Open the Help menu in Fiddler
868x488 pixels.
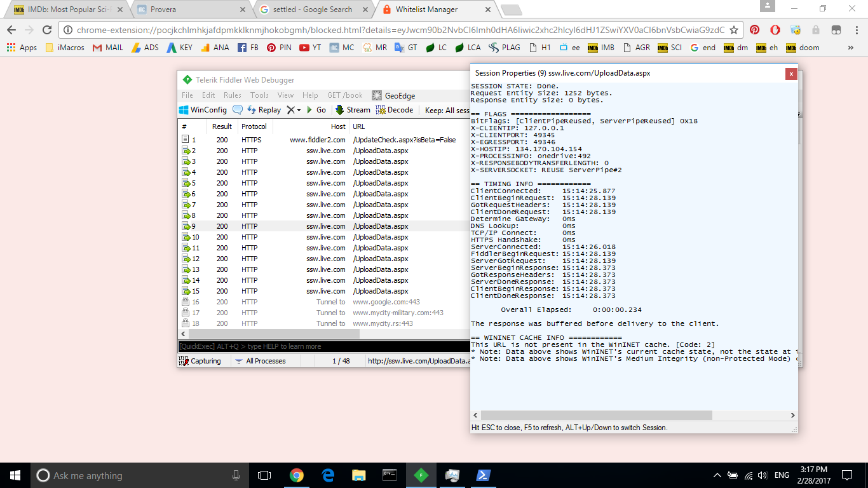tap(310, 95)
